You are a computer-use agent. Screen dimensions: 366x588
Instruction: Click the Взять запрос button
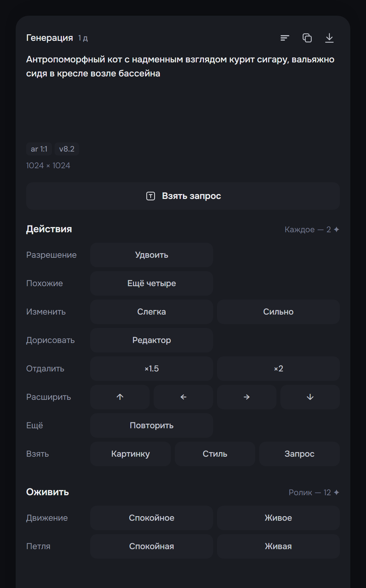183,196
